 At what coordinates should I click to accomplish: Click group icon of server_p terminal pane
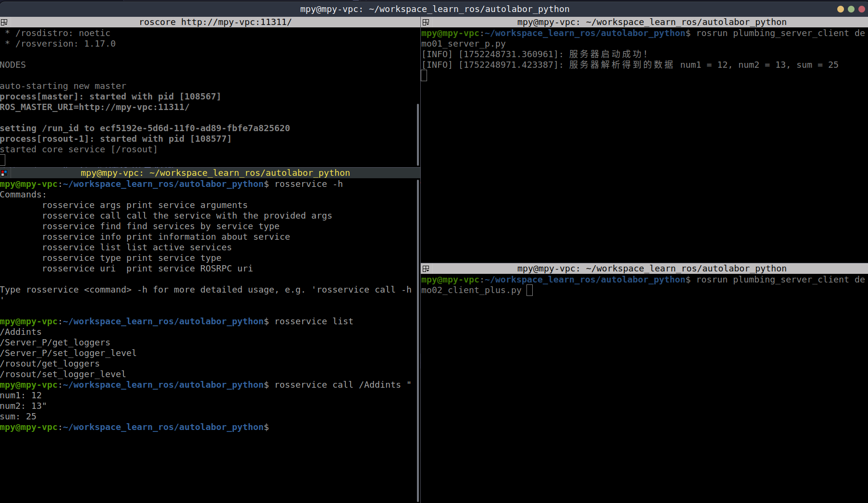tap(425, 22)
